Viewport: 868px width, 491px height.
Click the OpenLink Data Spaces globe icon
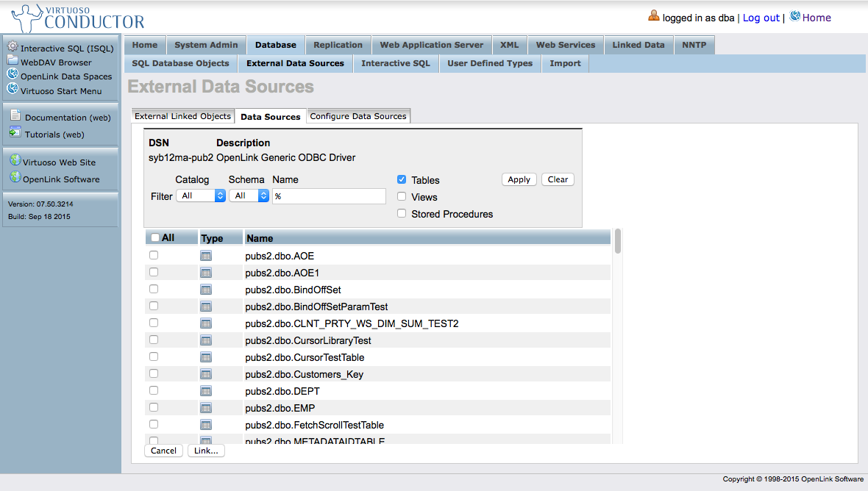[x=13, y=74]
